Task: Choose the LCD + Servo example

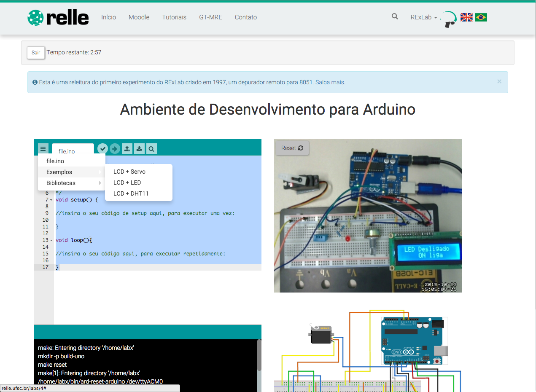Action: [139, 172]
